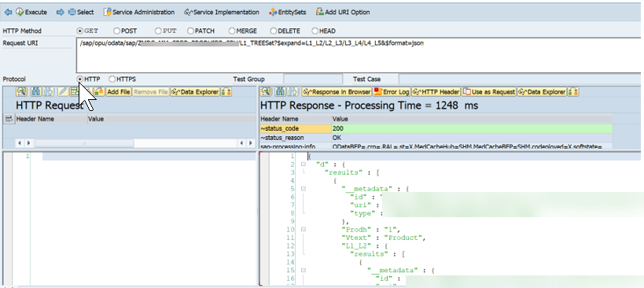Viewport: 644px width, 288px height.
Task: Click Find Next icon in HTTP Request toolbar
Action: 49,92
